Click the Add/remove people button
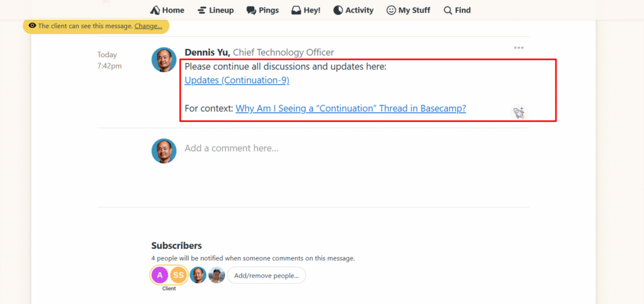The height and width of the screenshot is (304, 644). point(266,275)
